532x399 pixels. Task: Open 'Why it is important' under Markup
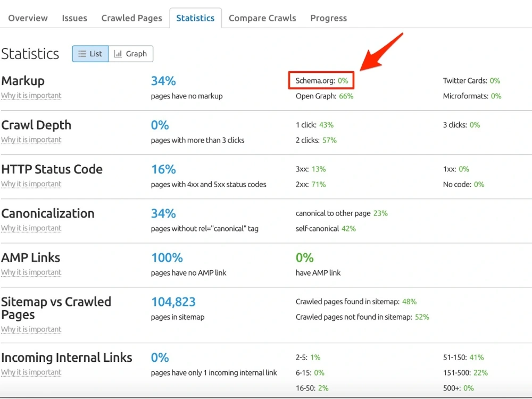click(31, 96)
